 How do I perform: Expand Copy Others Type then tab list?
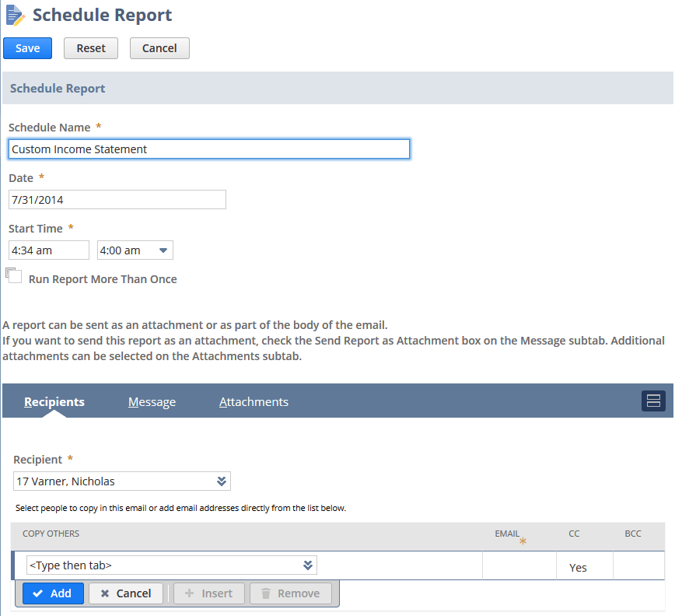[x=307, y=565]
